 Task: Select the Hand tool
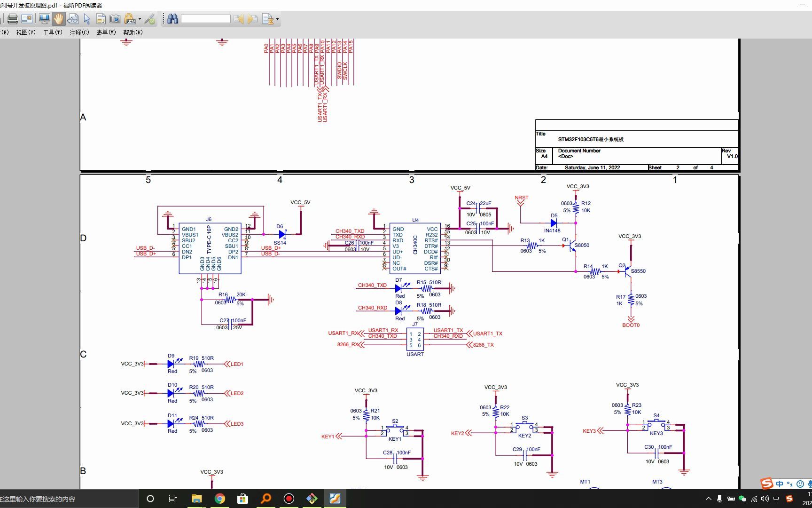(x=58, y=19)
